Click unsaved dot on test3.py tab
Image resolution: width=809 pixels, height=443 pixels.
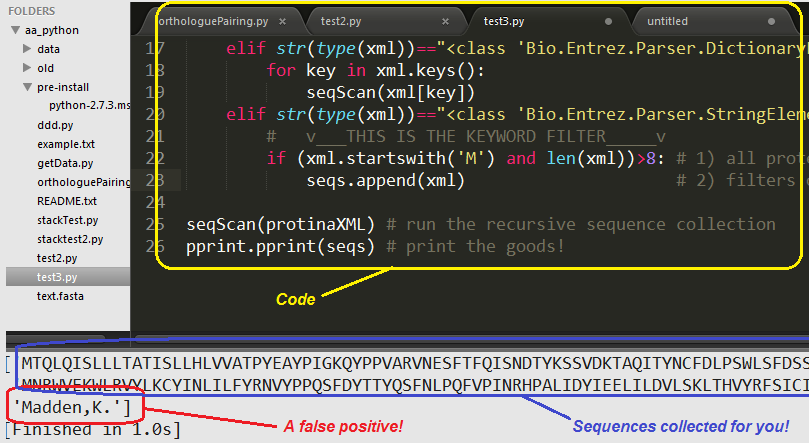tap(608, 21)
